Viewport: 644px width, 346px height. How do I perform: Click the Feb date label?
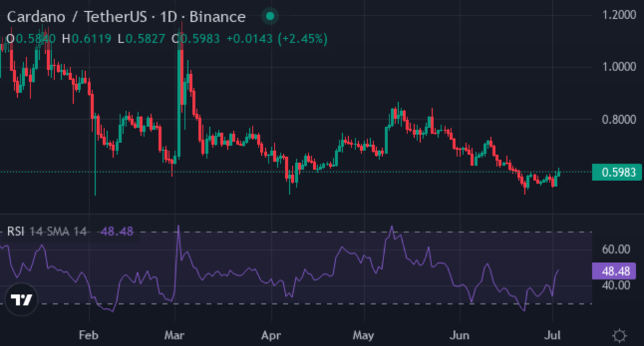pos(88,335)
